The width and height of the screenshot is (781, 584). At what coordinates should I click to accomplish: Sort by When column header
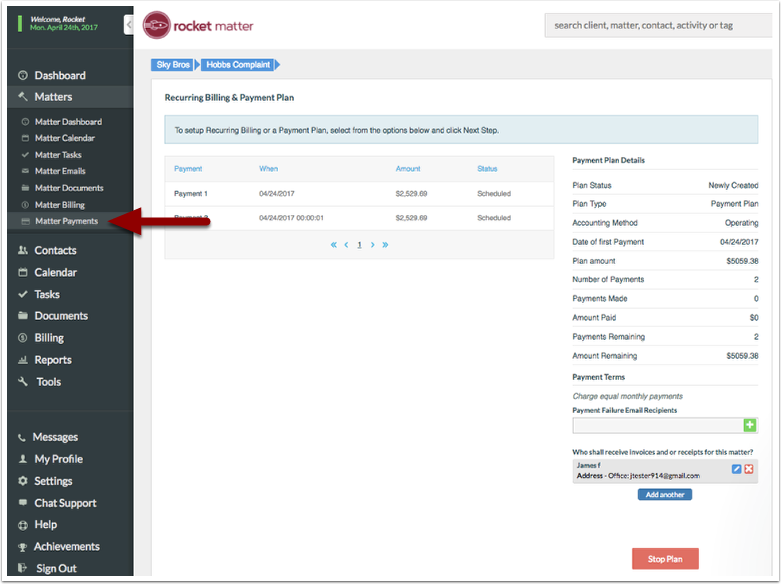coord(268,169)
